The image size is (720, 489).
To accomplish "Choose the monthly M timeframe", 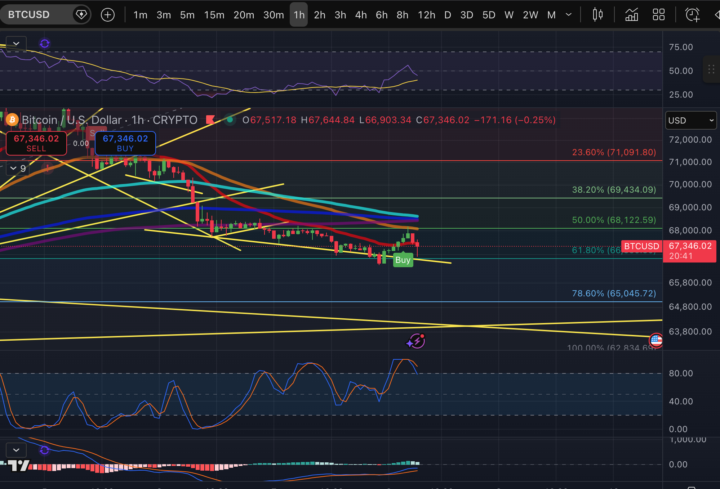I will point(551,15).
